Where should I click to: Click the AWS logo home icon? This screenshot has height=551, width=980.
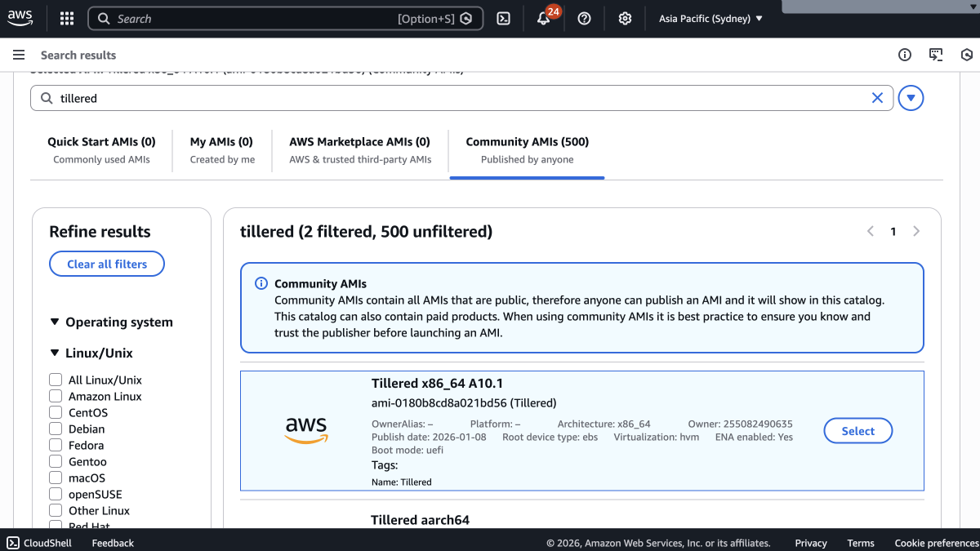coord(20,18)
